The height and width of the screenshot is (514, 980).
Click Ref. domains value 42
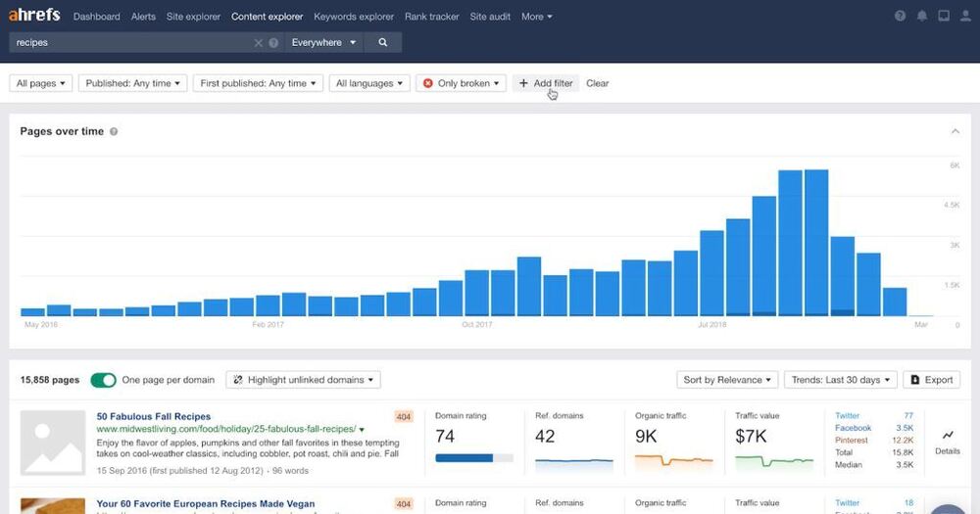click(x=545, y=436)
